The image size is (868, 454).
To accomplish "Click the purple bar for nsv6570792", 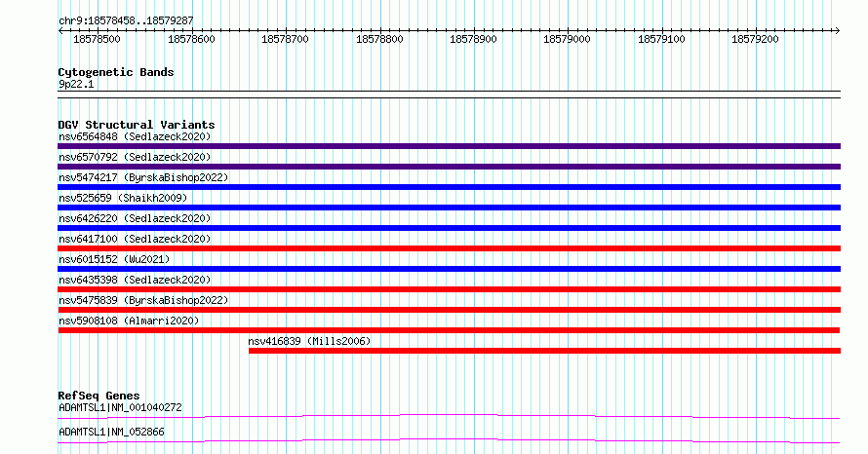I will (449, 167).
